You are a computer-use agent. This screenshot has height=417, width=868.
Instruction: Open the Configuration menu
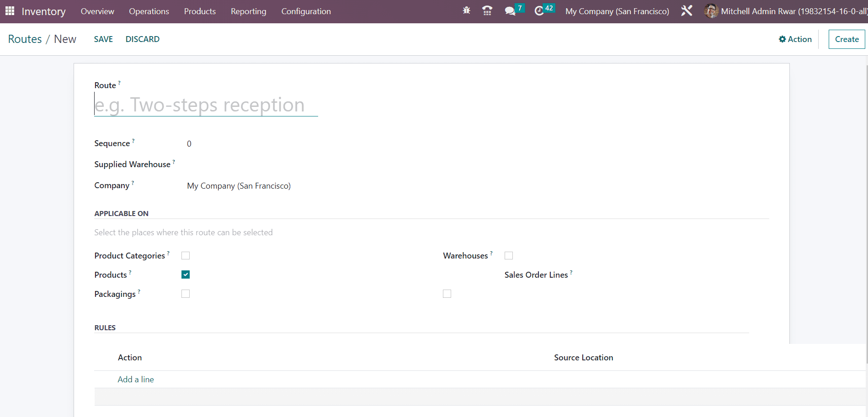tap(306, 11)
